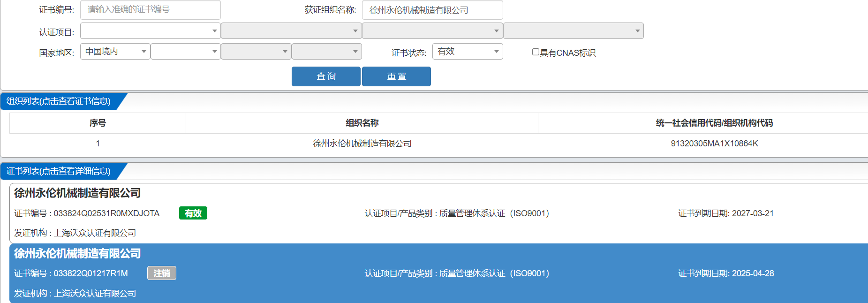Focus the 获证组织名称 input field
The image size is (868, 303).
[x=432, y=10]
